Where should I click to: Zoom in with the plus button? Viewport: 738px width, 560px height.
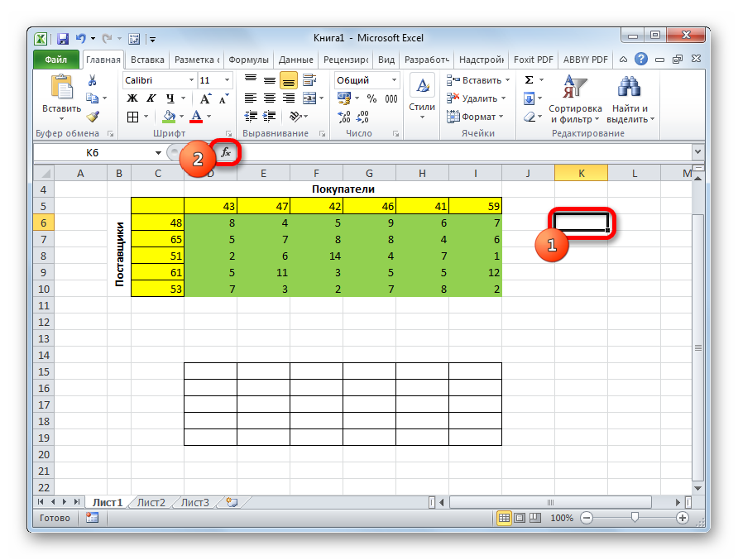point(682,518)
